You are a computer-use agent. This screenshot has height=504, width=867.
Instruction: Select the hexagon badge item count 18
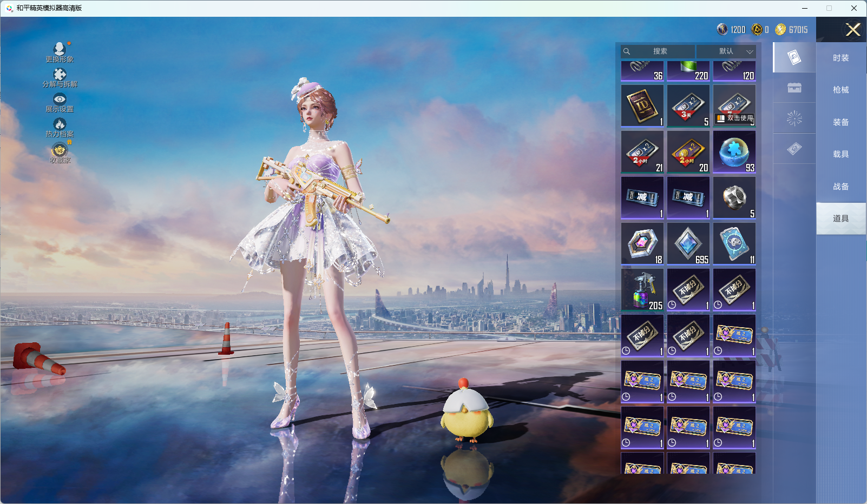click(x=642, y=244)
